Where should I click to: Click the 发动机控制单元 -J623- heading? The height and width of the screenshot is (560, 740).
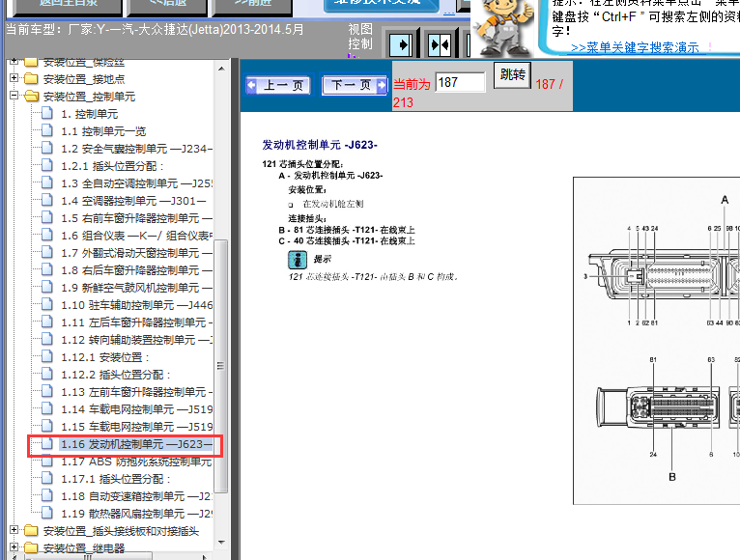(320, 145)
